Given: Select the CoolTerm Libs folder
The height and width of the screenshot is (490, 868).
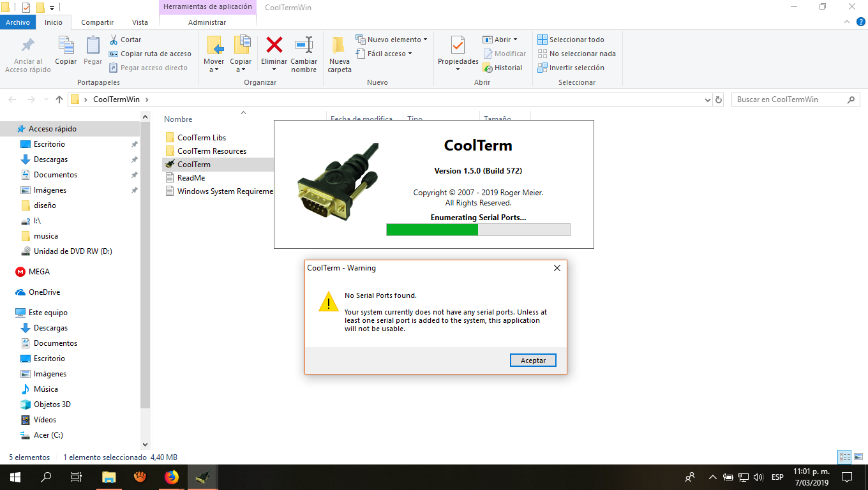Looking at the screenshot, I should coord(202,138).
